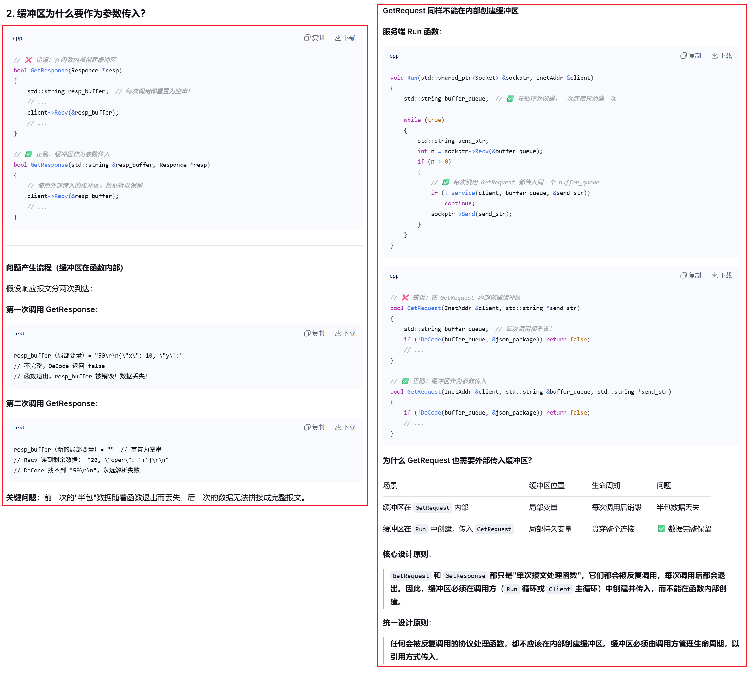Download the GetRequest cpp code block
The width and height of the screenshot is (751, 700).
coord(722,276)
